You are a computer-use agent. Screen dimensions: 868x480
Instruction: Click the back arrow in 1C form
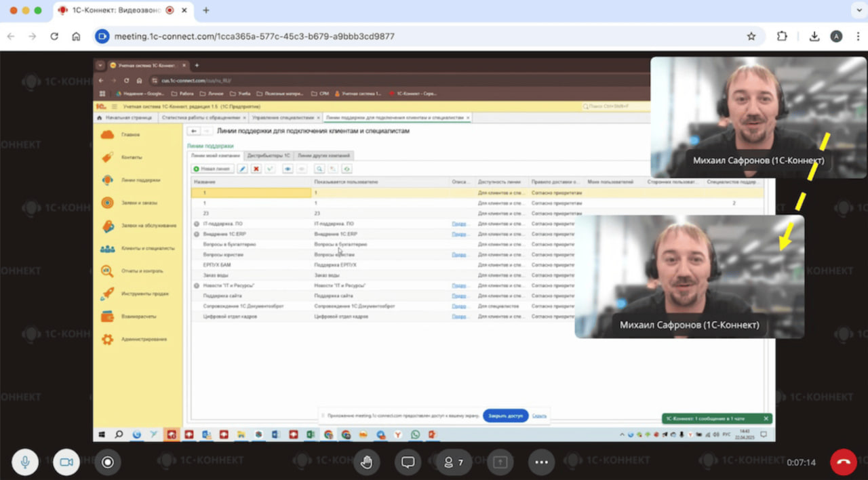193,131
